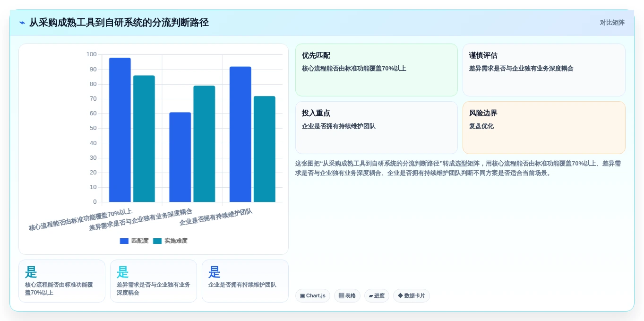Click the 86 实施难度 bar for 核心流程
The width and height of the screenshot is (644, 321).
144,139
